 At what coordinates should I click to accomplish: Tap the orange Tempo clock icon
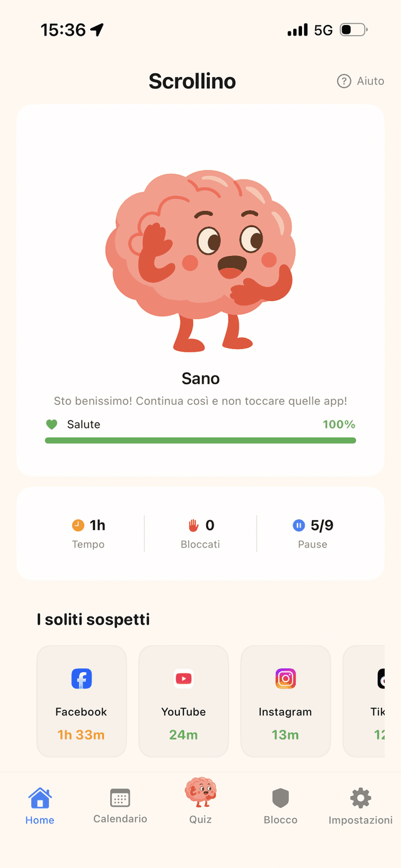point(78,525)
